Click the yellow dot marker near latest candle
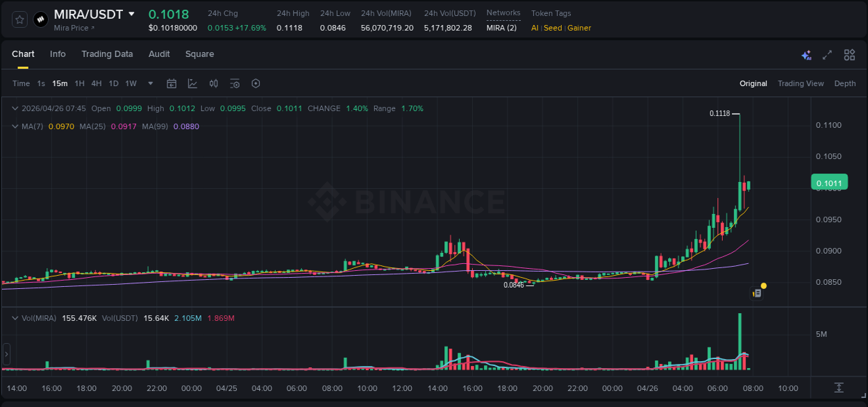The image size is (868, 407). coord(763,286)
